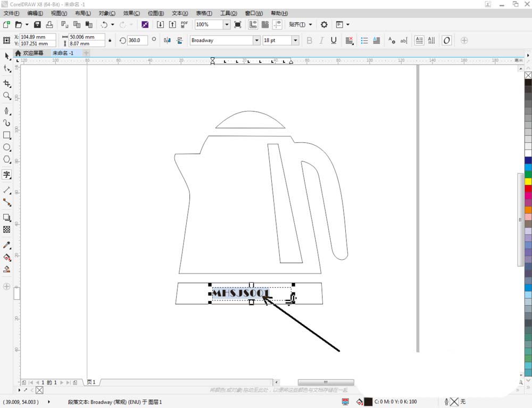This screenshot has width=532, height=408.
Task: Open the 文件(F) menu
Action: coord(12,13)
